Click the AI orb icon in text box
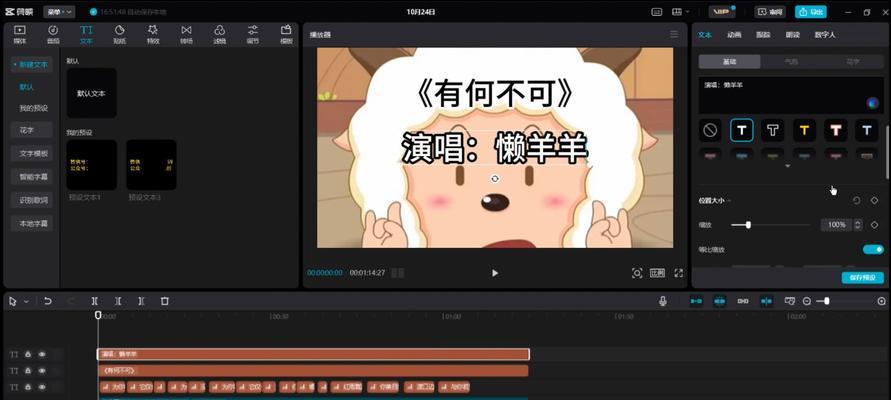This screenshot has height=400, width=891. point(872,103)
